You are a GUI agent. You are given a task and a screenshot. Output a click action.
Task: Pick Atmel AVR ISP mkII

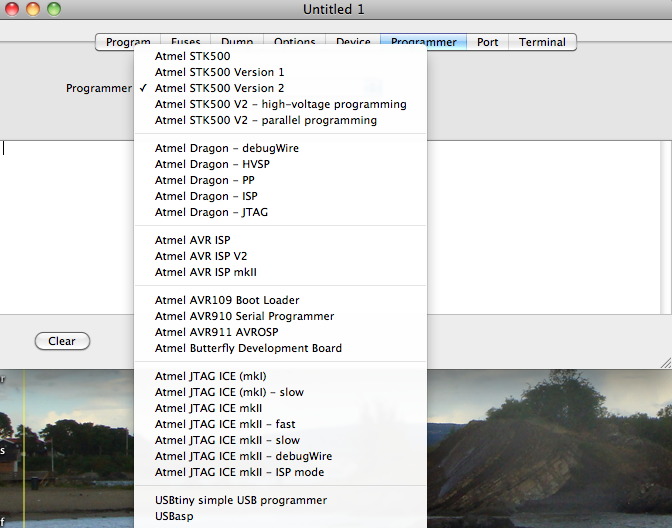[281, 272]
